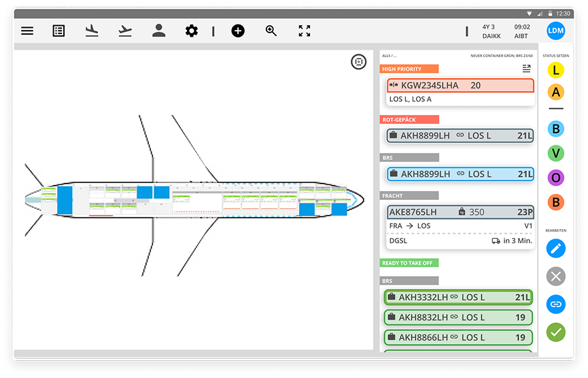Set status to light blue B
Viewport: 588px width, 378px height.
556,128
